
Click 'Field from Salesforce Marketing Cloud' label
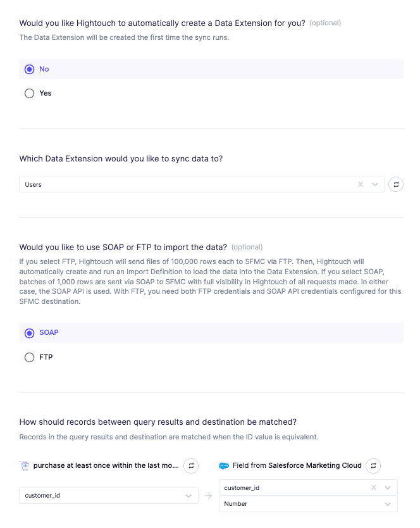pyautogui.click(x=297, y=466)
